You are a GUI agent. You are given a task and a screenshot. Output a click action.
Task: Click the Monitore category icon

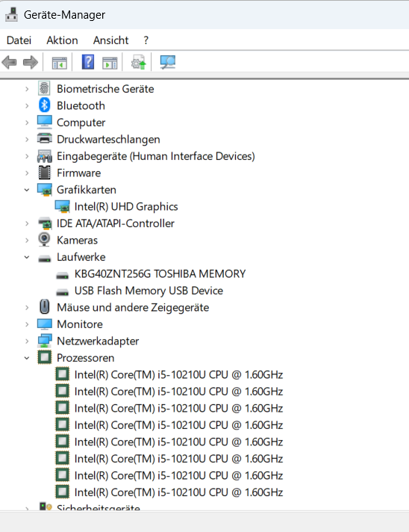[44, 324]
